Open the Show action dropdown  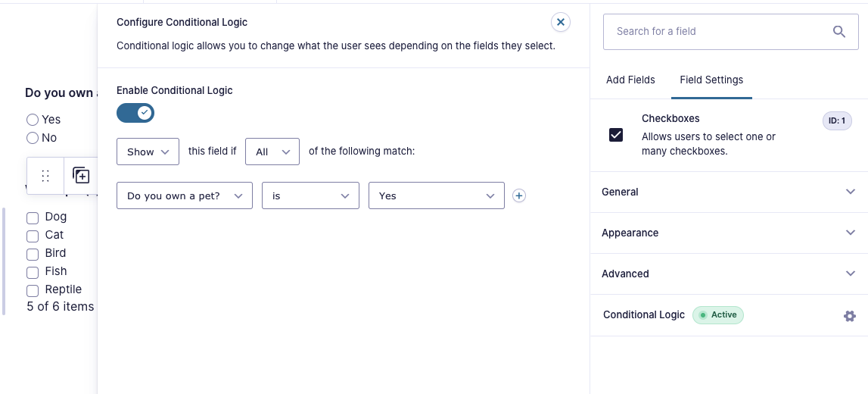148,152
